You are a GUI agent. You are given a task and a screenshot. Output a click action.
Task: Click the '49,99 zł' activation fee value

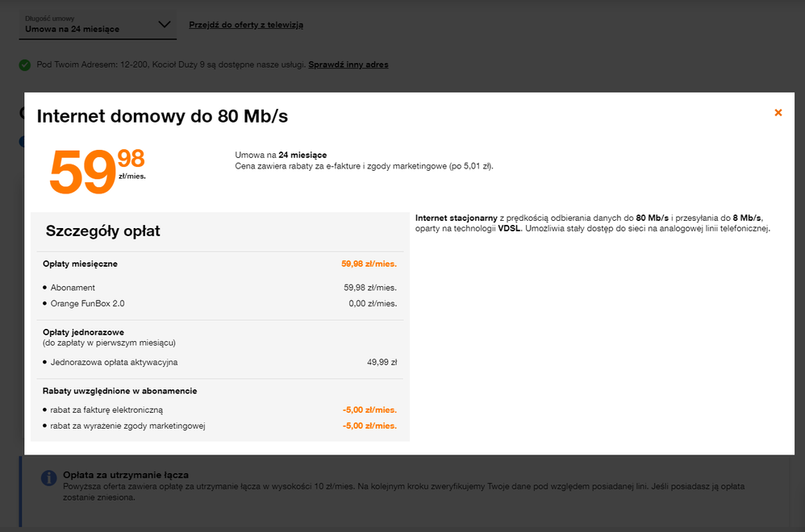(x=382, y=362)
